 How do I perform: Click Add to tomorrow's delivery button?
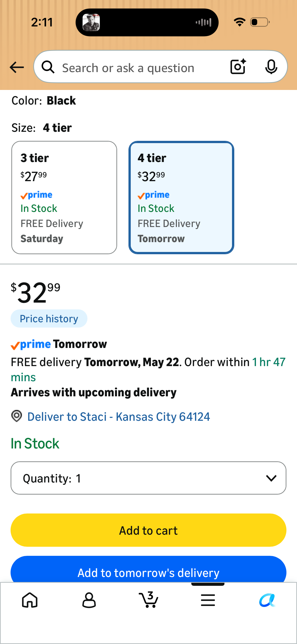tap(148, 569)
